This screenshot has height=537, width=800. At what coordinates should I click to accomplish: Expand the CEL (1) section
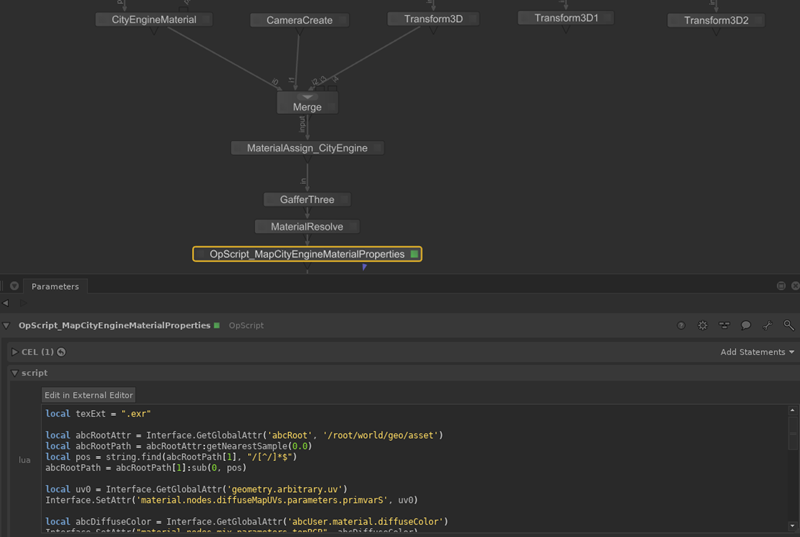[14, 352]
